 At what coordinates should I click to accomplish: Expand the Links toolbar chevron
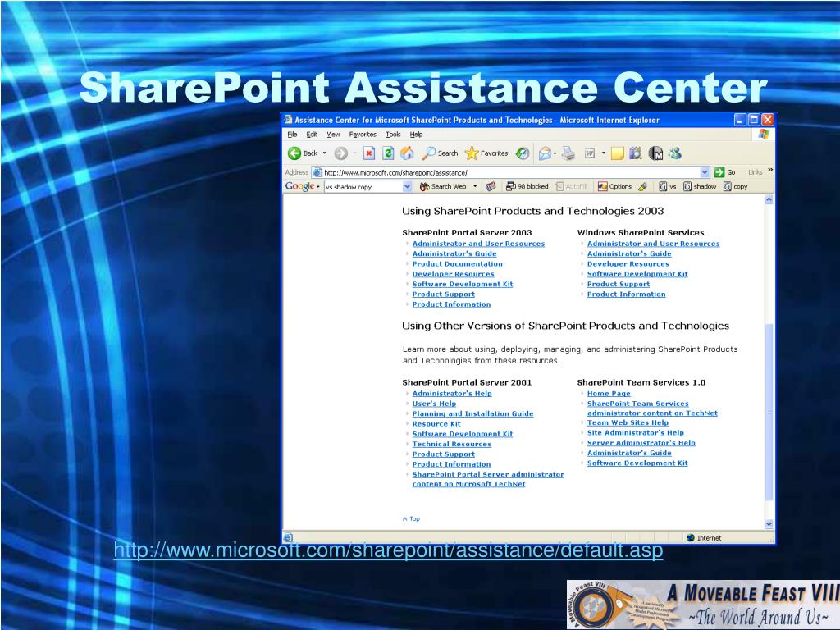(770, 171)
